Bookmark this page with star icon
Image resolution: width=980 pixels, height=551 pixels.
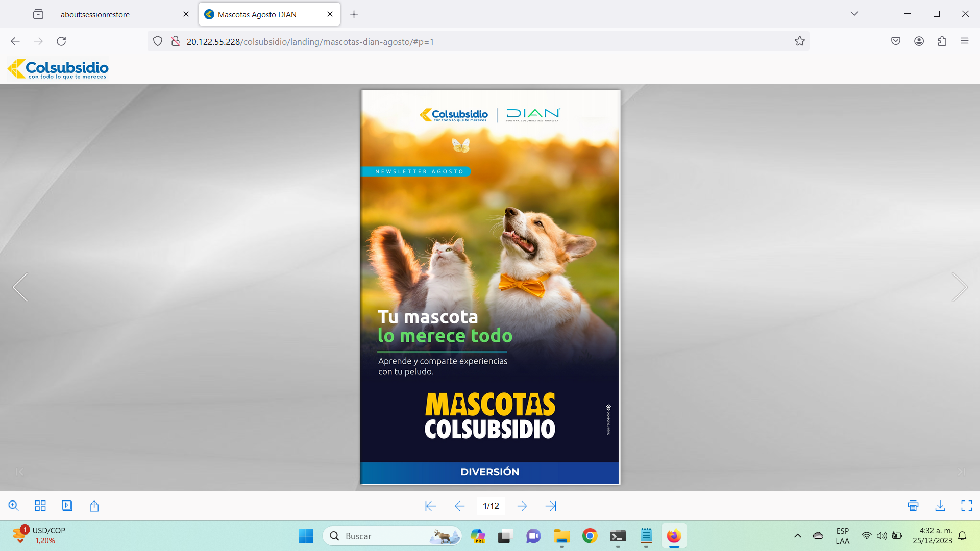click(799, 41)
